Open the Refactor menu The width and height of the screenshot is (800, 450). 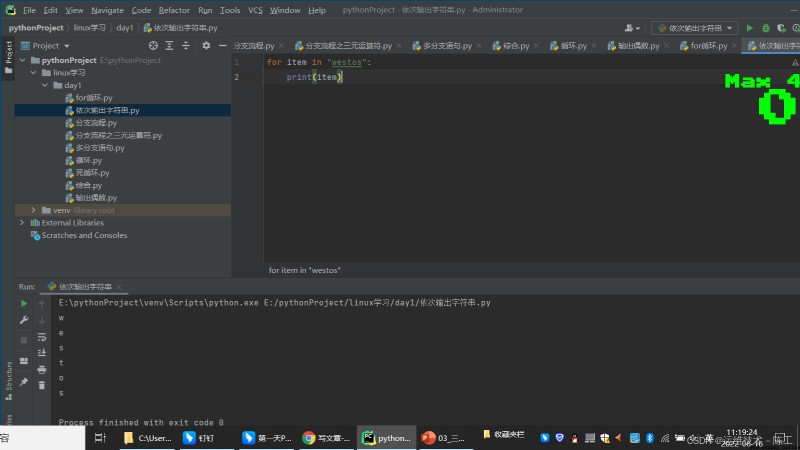coord(173,10)
